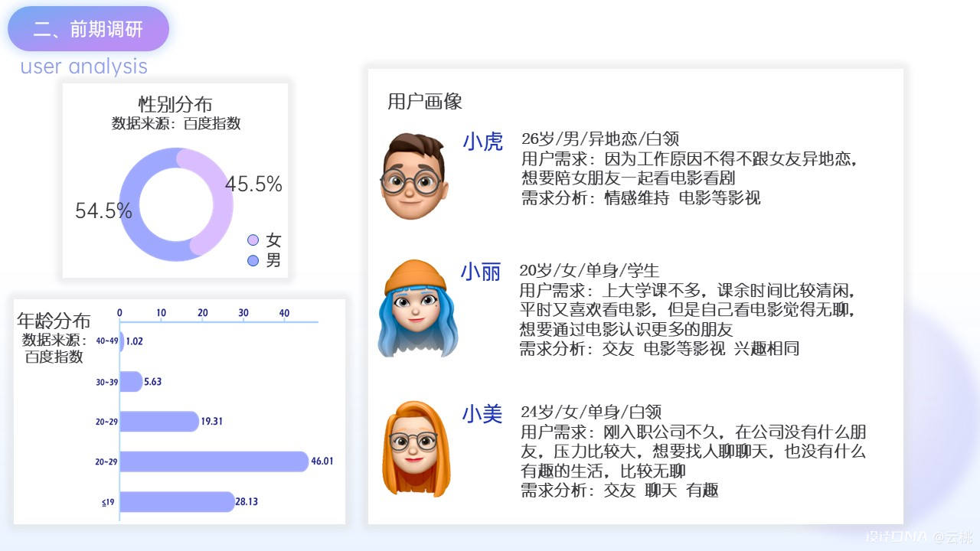Click the name 小虎
Image resolution: width=980 pixels, height=551 pixels.
(x=482, y=142)
